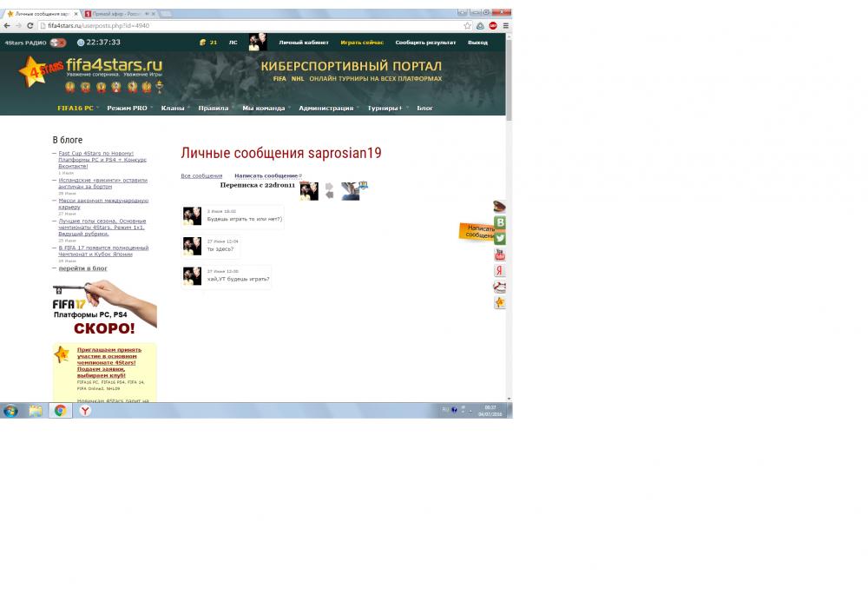Click the Yandex sidebar icon
868x608 pixels.
[x=500, y=271]
